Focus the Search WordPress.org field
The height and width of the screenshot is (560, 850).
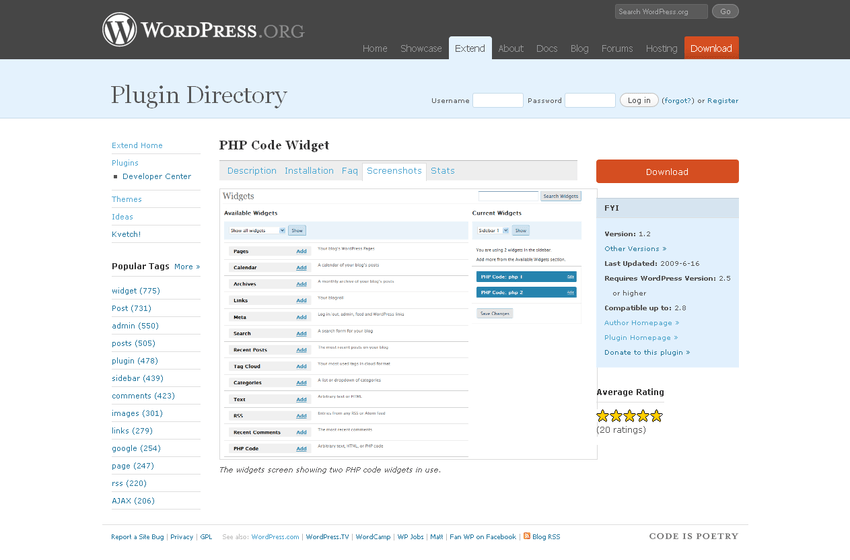661,11
